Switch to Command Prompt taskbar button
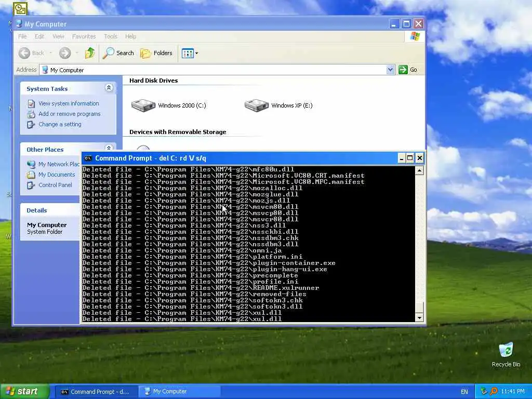This screenshot has width=532, height=399. [96, 392]
